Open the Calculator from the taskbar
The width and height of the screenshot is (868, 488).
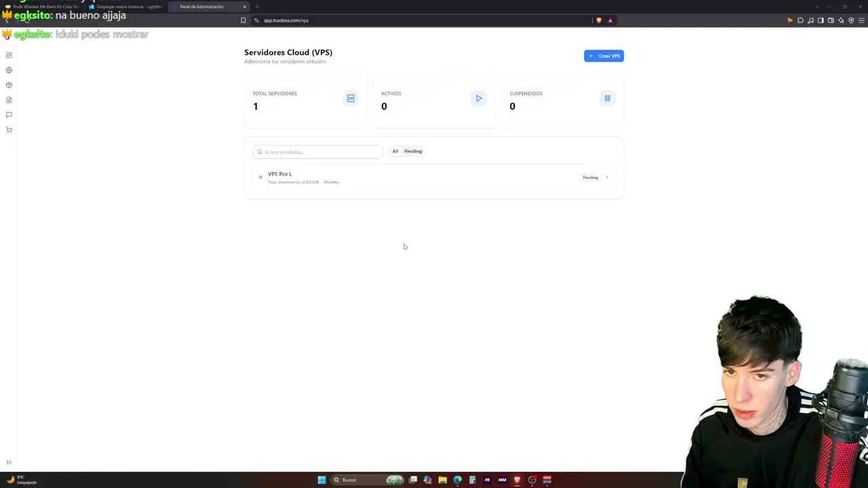472,480
